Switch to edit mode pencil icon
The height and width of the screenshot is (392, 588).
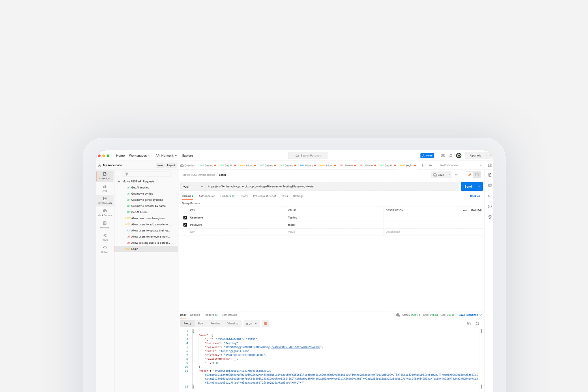tap(470, 175)
